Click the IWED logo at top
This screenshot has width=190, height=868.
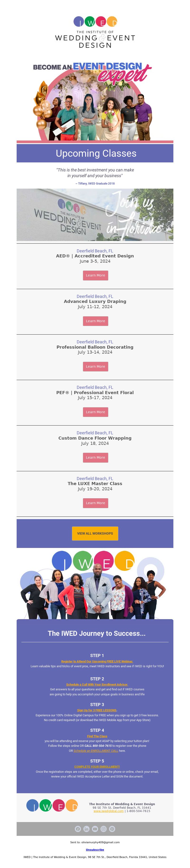pyautogui.click(x=95, y=32)
